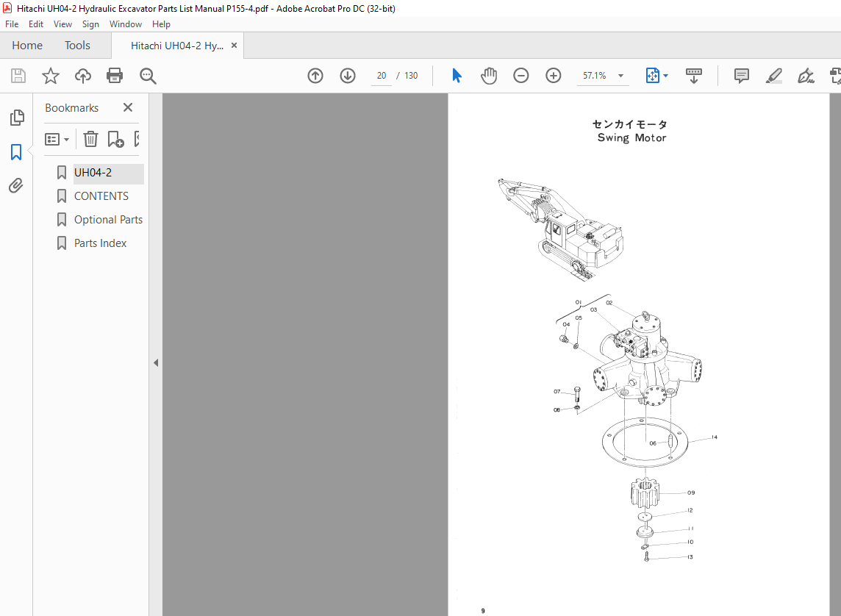Upload file to cloud icon
Image resolution: width=841 pixels, height=616 pixels.
coord(82,76)
